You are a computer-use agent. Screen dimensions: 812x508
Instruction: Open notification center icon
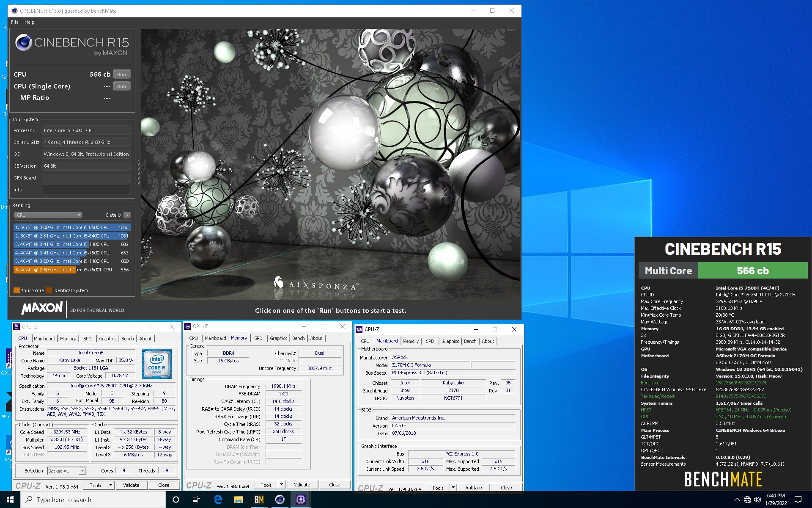click(x=798, y=500)
